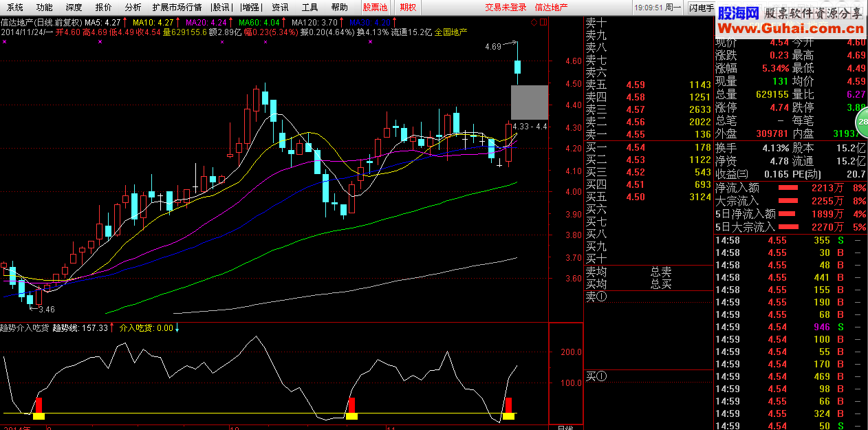868x430 pixels.
Task: Click the gray rectangle box on the chart
Action: [x=530, y=103]
